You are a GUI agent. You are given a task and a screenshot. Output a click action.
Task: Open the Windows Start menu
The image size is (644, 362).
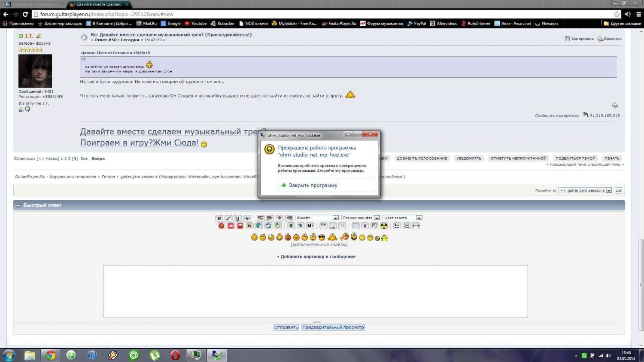[9, 355]
